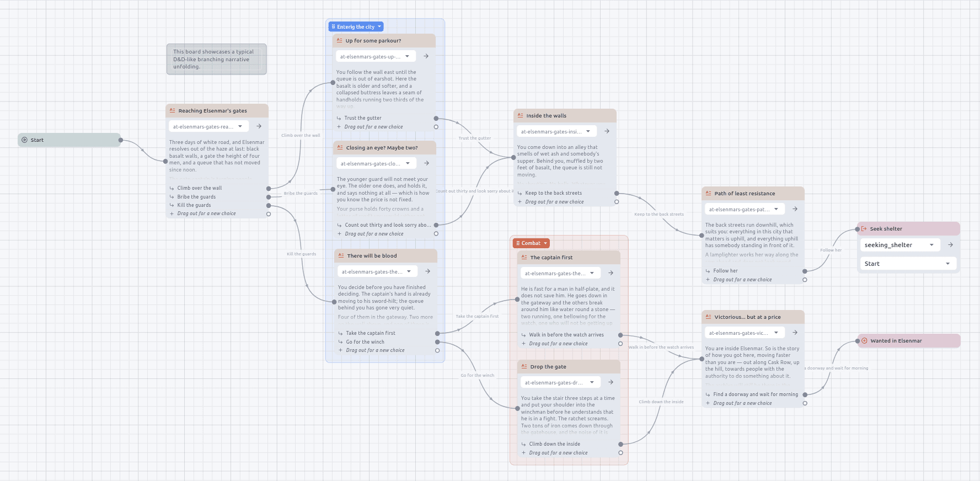
Task: Click output port of Go for the winch choice
Action: [x=437, y=342]
